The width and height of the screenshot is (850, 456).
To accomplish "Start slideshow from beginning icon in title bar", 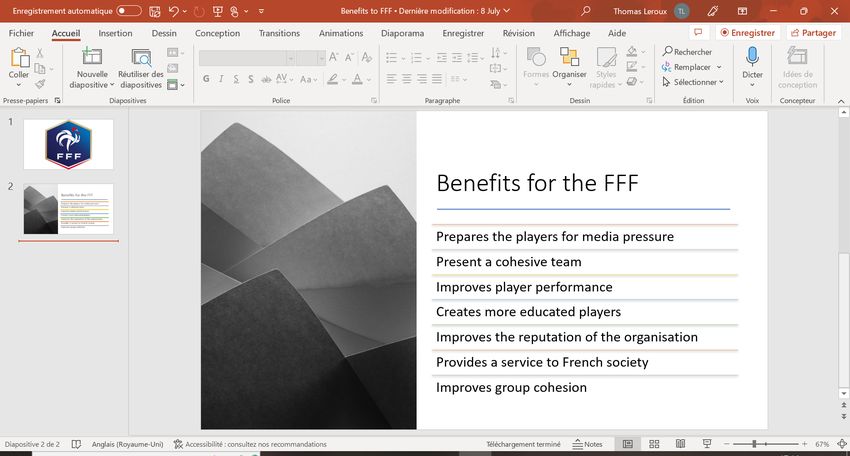I will point(217,11).
